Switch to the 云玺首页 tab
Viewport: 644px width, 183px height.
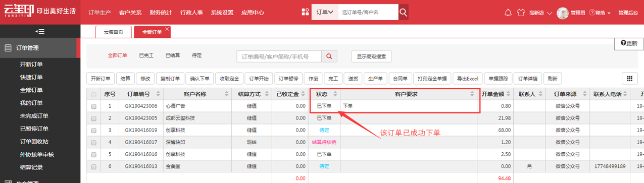click(113, 32)
